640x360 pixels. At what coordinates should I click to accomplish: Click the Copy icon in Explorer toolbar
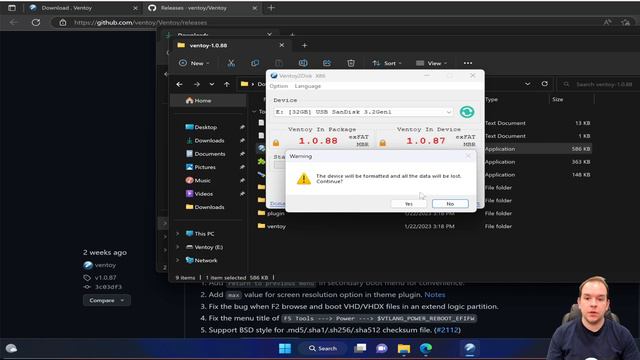click(x=255, y=63)
